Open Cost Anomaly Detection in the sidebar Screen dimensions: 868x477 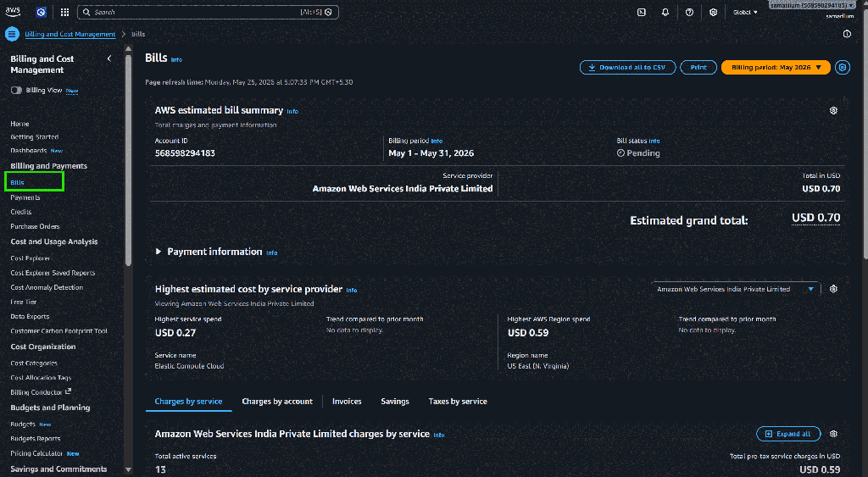click(x=47, y=287)
